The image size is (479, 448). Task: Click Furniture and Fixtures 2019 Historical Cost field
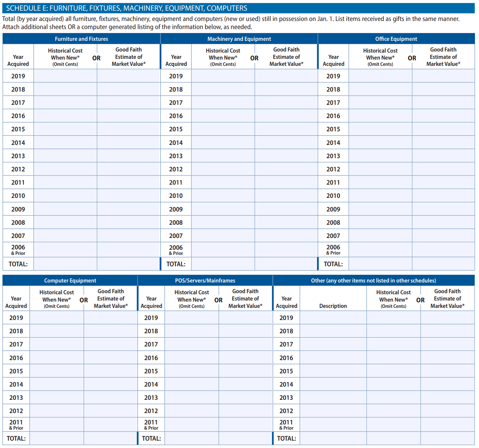(65, 76)
